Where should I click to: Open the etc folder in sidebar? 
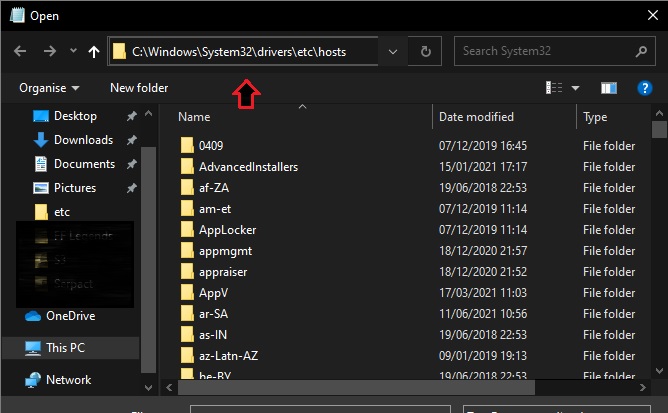point(62,212)
